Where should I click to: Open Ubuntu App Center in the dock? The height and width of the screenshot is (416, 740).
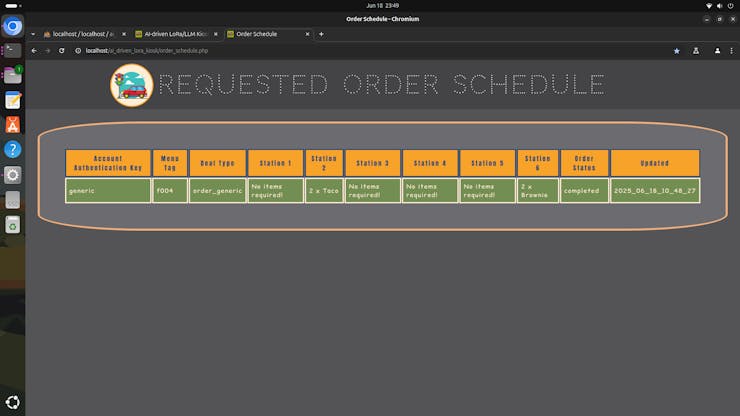(x=13, y=125)
